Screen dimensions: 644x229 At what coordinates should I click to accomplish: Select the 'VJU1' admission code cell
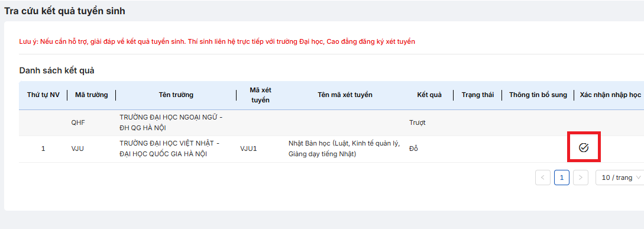click(x=248, y=149)
